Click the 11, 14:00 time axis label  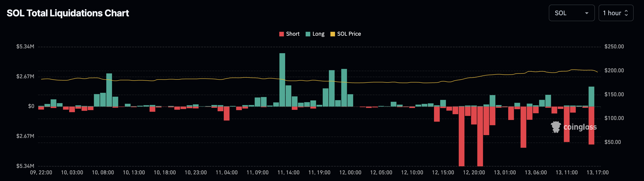(x=288, y=172)
